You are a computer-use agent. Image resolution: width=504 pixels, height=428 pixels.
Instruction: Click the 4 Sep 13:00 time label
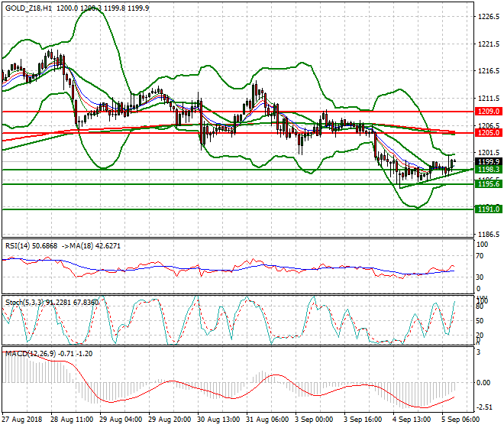click(x=412, y=420)
